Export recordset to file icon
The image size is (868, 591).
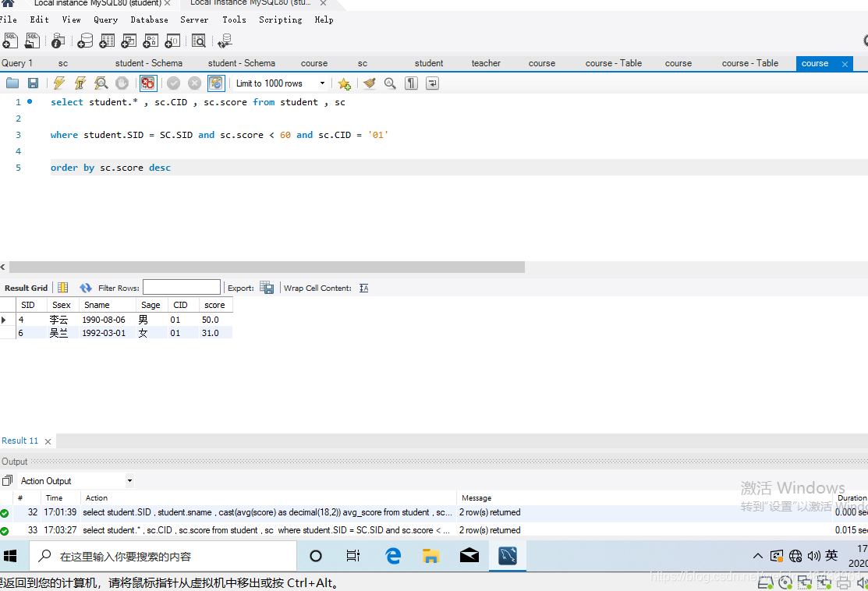pyautogui.click(x=267, y=288)
